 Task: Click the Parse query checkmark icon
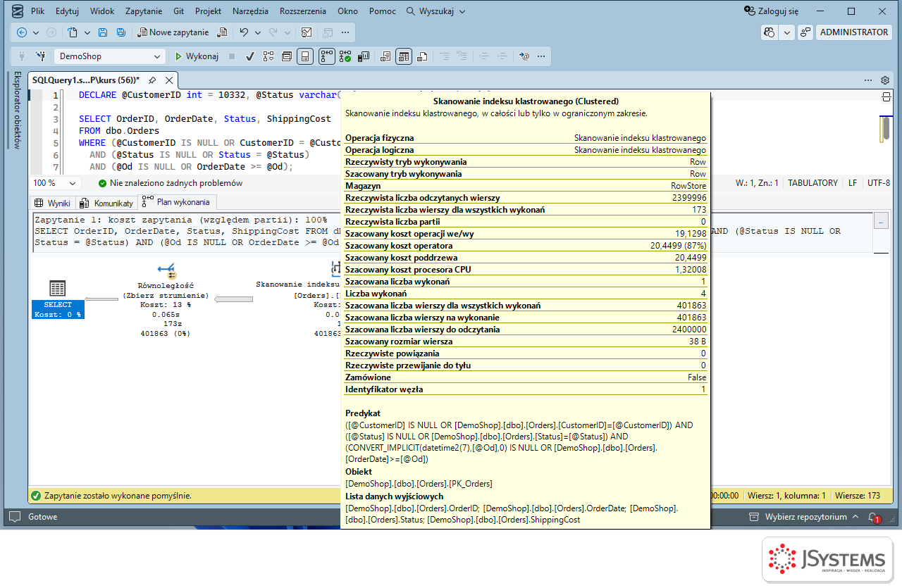(x=249, y=56)
